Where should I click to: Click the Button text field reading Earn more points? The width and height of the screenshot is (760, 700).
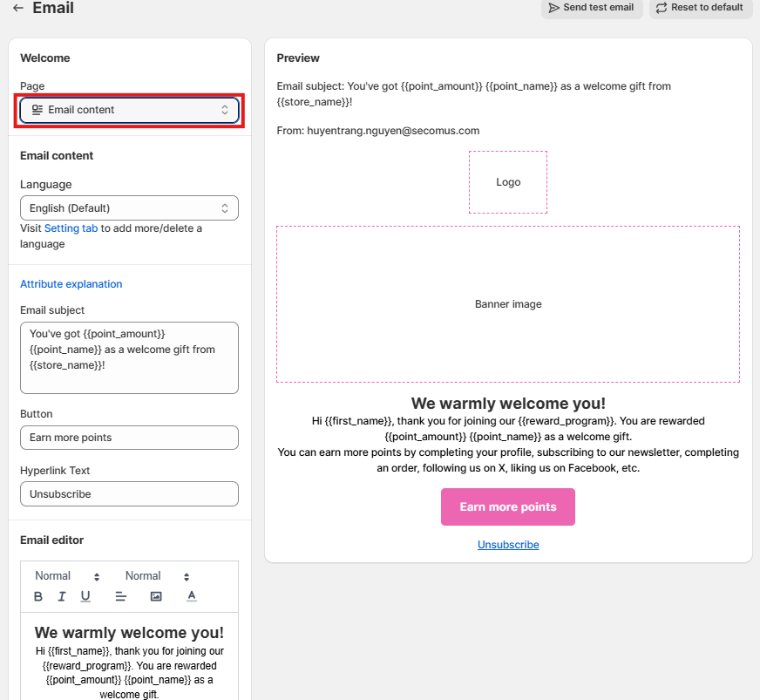(x=129, y=438)
